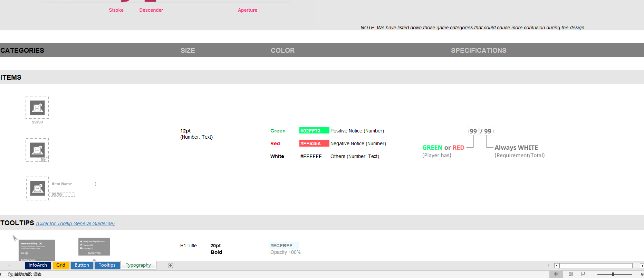Click the Opacity 100% text
The image size is (644, 278).
(286, 252)
